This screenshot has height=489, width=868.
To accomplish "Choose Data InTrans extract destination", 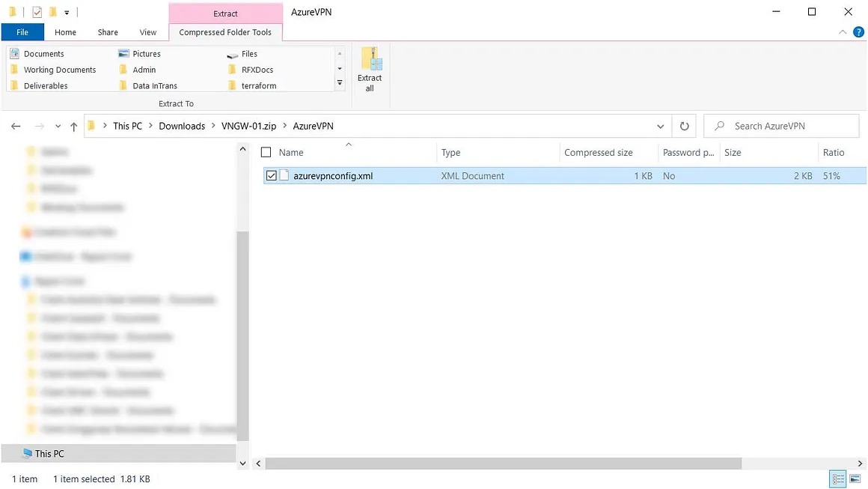I will pyautogui.click(x=148, y=86).
